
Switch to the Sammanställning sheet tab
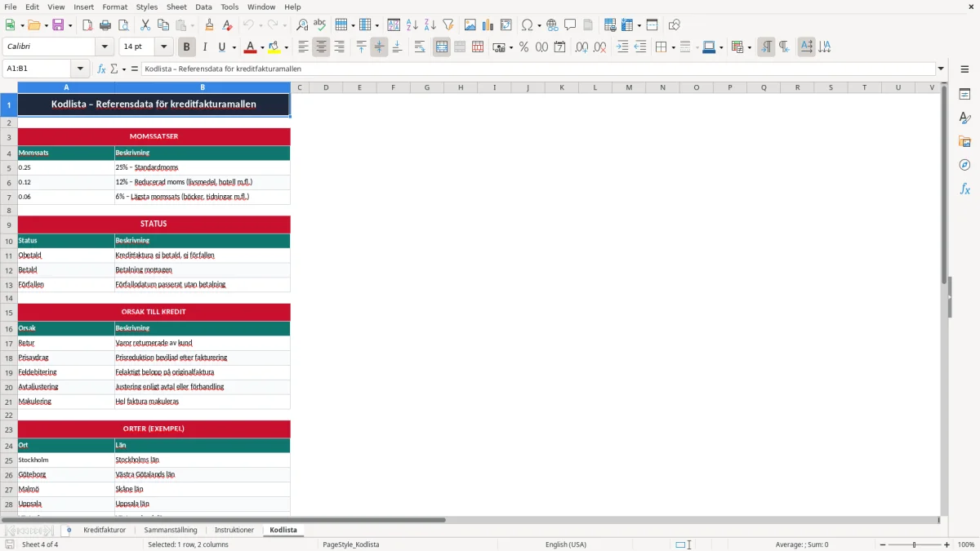(x=171, y=530)
